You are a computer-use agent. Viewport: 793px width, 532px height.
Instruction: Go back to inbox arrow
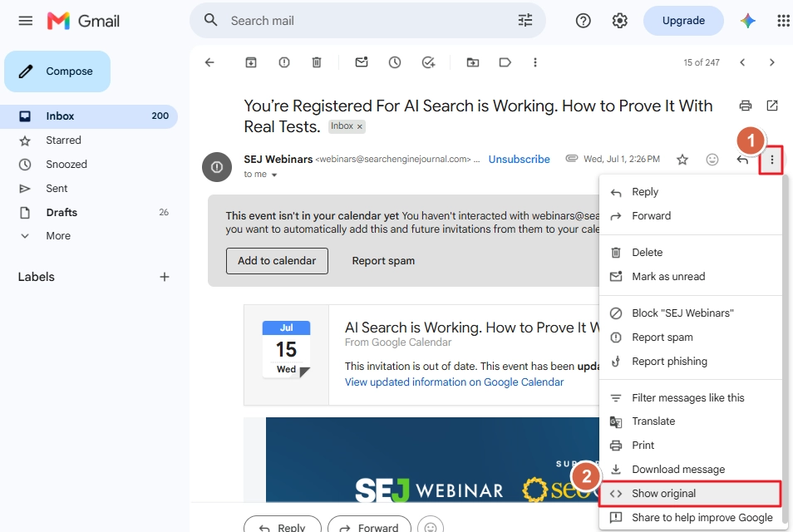point(209,62)
